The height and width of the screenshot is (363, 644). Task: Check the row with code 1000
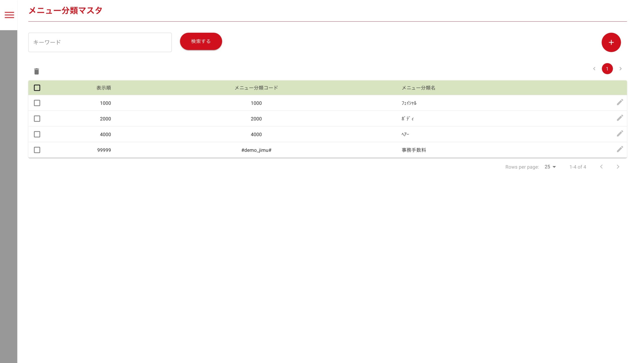pyautogui.click(x=37, y=103)
